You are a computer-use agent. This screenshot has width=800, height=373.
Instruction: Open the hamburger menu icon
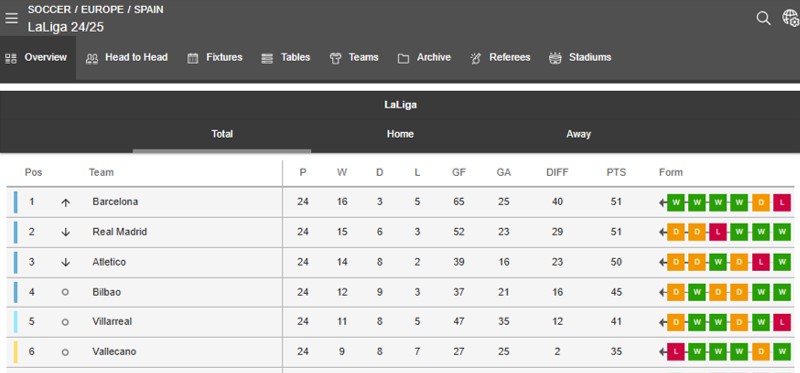(x=11, y=18)
